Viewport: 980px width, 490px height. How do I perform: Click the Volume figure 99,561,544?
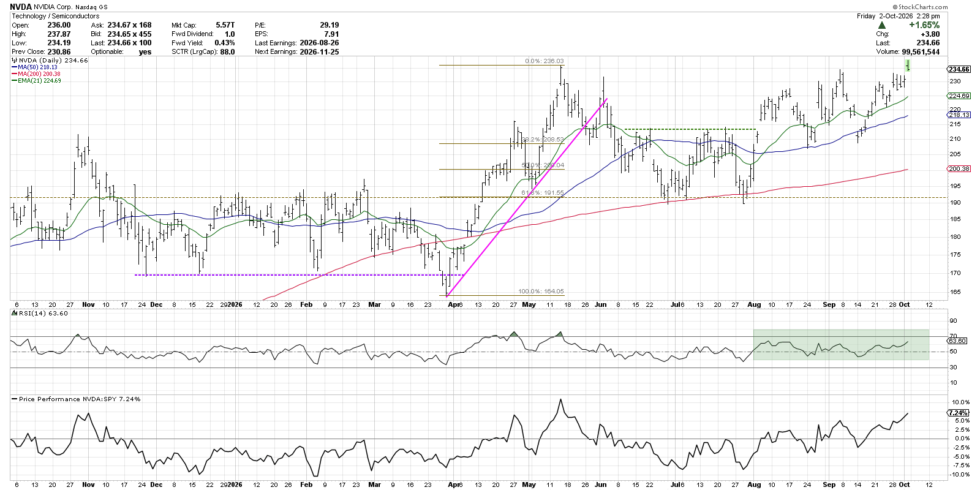tap(921, 52)
